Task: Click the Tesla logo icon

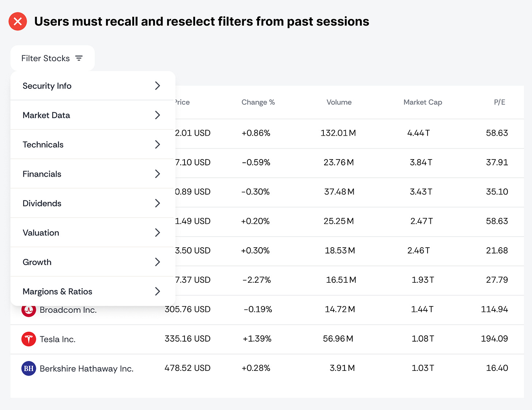Action: click(28, 339)
